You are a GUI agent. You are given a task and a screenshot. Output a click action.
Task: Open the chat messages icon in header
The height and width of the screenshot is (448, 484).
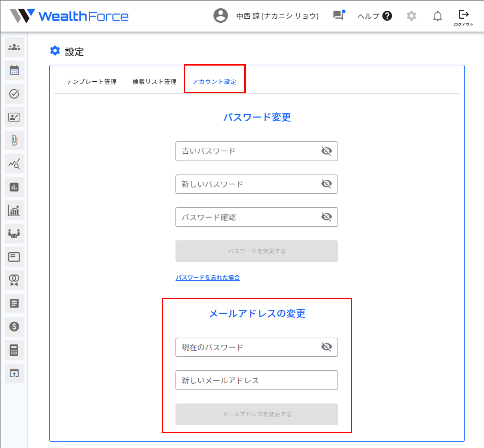338,16
